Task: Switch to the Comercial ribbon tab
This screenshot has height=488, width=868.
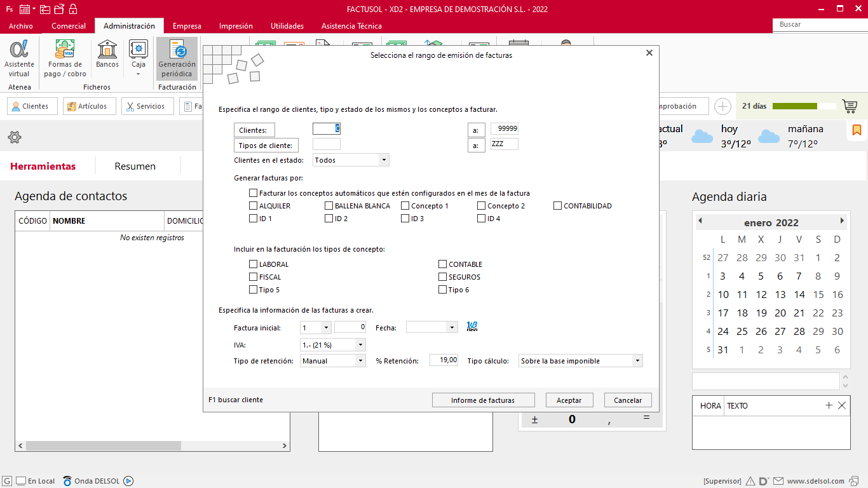Action: (x=69, y=26)
